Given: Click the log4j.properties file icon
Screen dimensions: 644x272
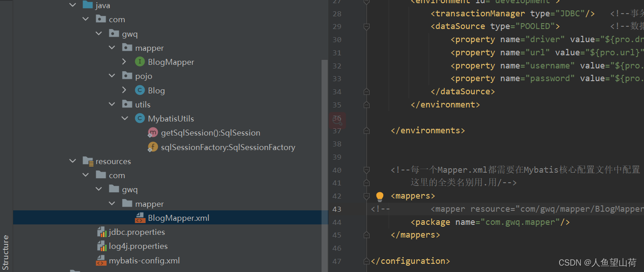Looking at the screenshot, I should pyautogui.click(x=102, y=246).
